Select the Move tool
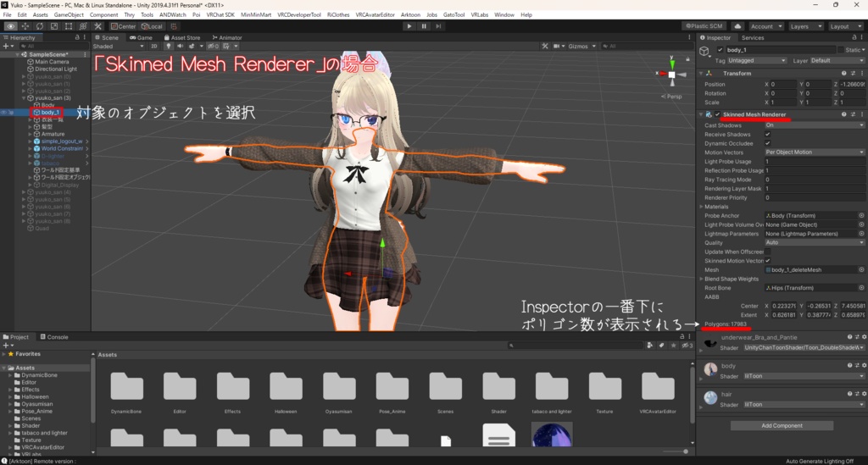 tap(25, 26)
